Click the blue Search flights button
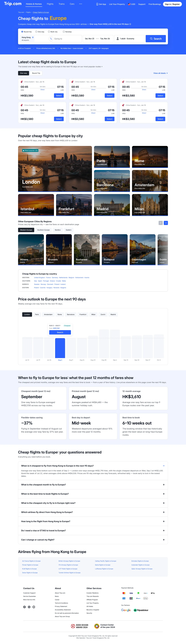 point(156,39)
